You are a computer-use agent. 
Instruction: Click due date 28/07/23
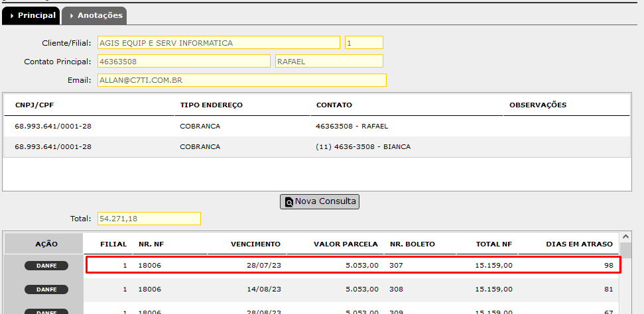tap(264, 266)
